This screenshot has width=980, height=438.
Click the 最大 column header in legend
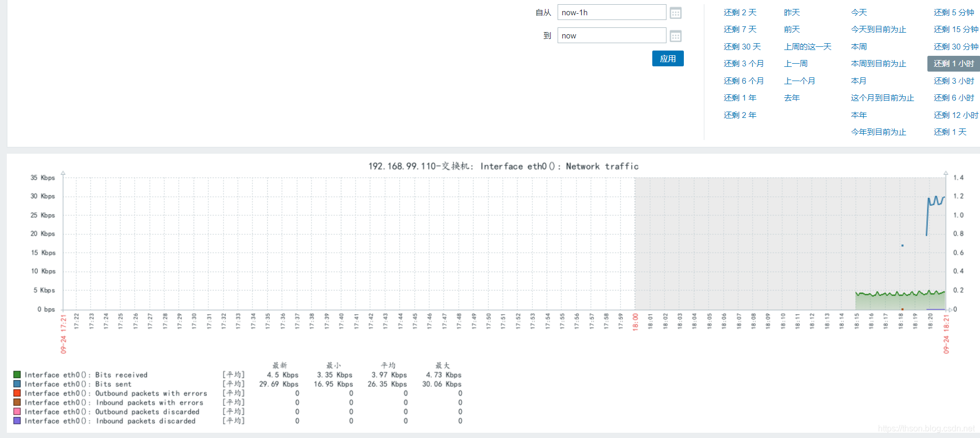[x=442, y=365]
